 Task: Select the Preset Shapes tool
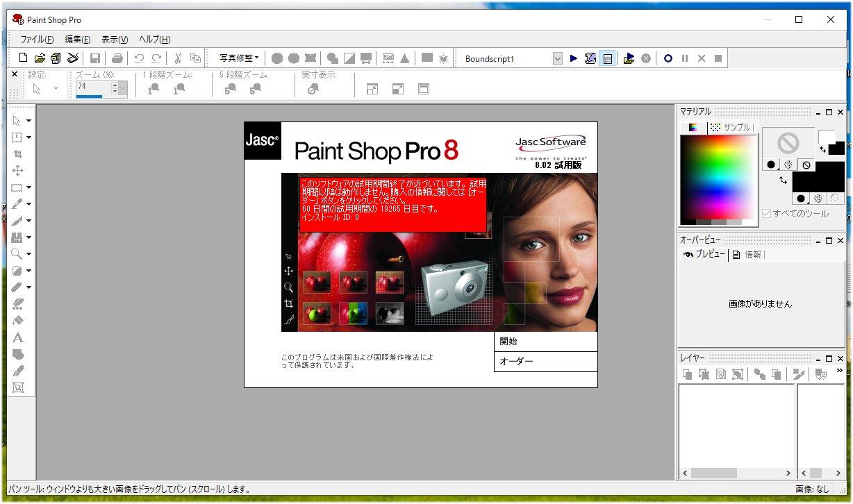pyautogui.click(x=18, y=354)
